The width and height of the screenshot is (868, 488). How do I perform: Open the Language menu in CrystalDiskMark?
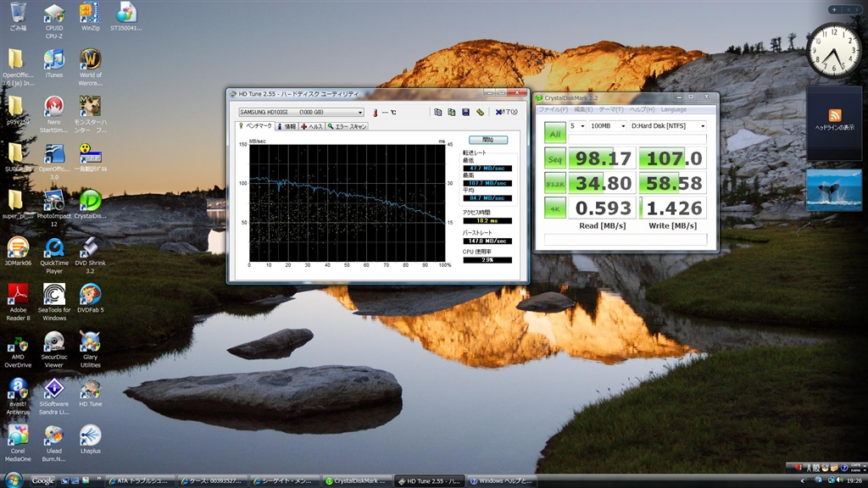[673, 109]
